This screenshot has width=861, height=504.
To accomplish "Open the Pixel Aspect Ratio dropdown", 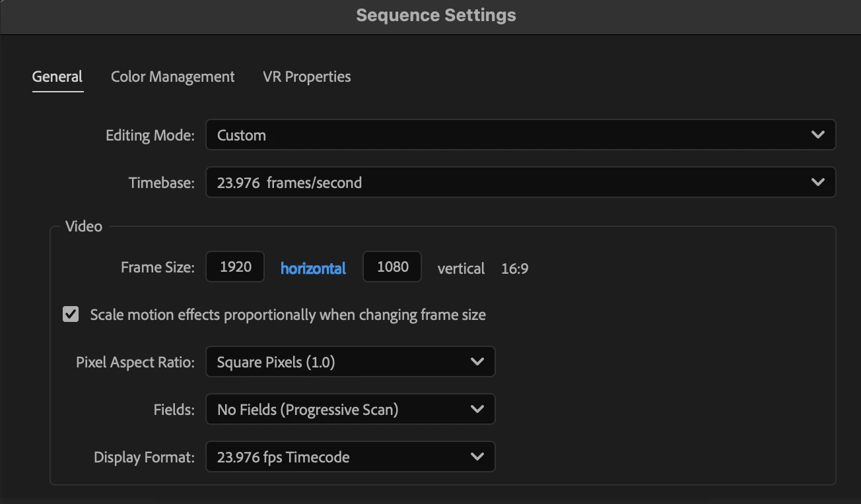I will pos(350,362).
